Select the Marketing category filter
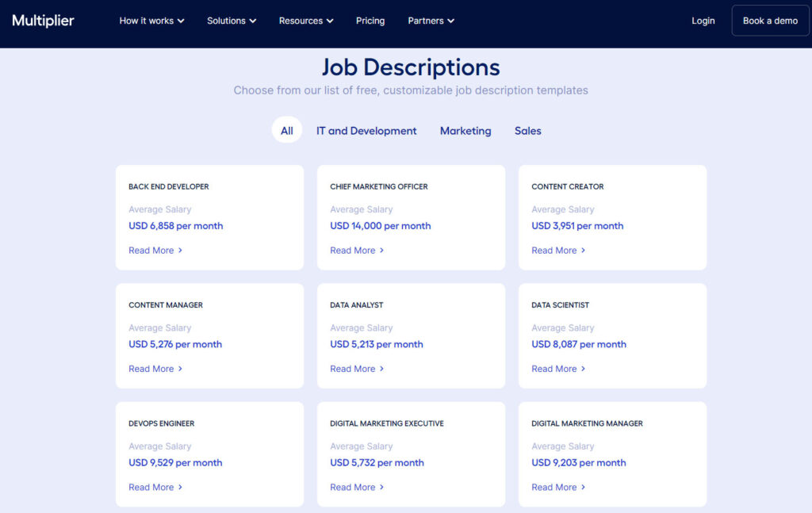Screen dimensions: 812x513 [x=465, y=130]
